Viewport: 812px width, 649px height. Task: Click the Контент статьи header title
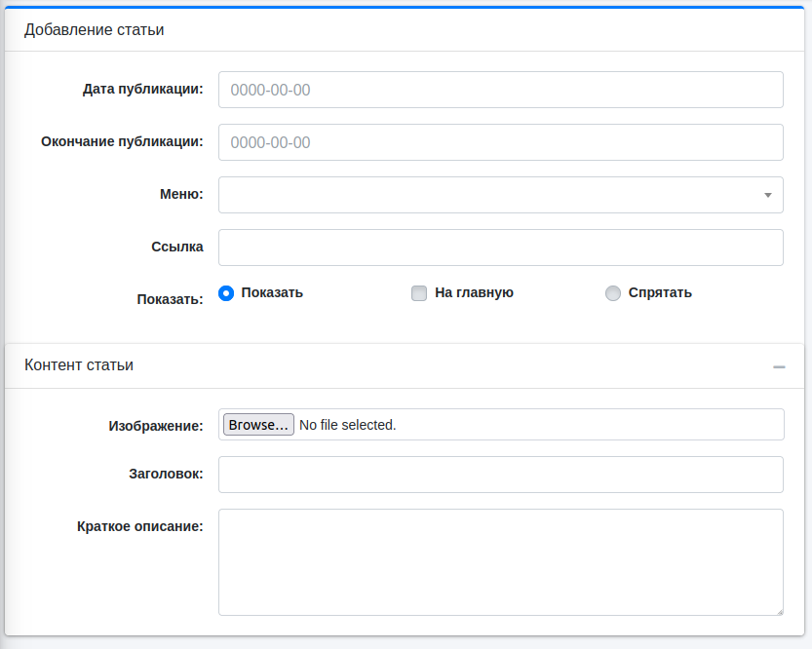point(79,365)
